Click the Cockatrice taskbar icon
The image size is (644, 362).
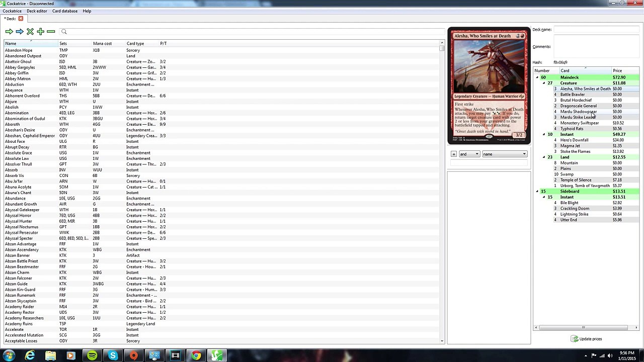pyautogui.click(x=217, y=356)
